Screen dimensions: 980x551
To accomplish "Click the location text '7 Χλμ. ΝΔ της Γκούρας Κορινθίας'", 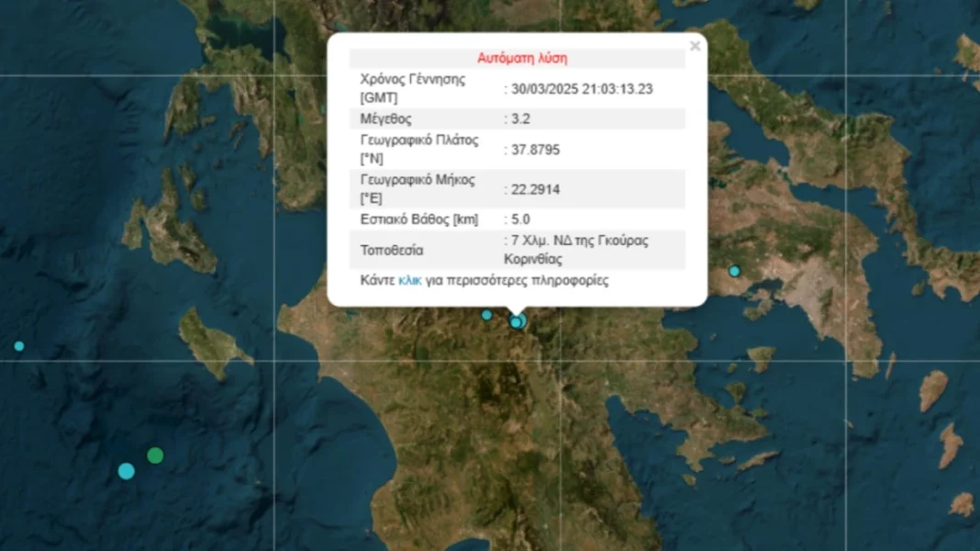I will [576, 250].
